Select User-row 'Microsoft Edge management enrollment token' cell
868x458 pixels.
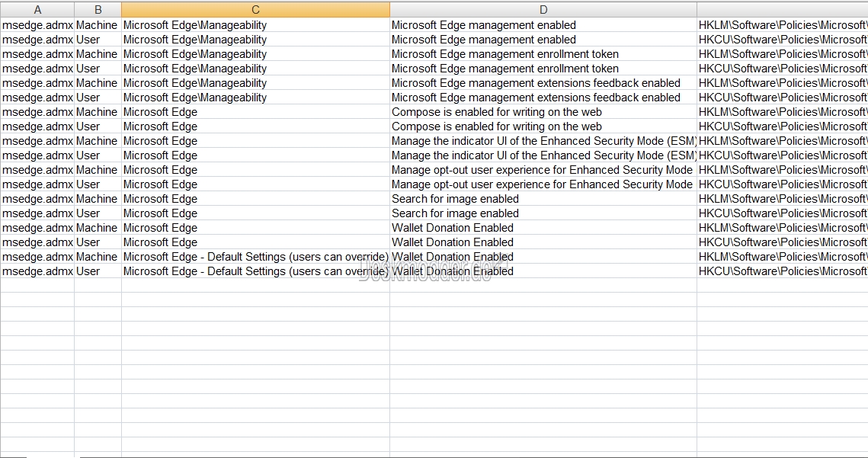click(x=543, y=68)
